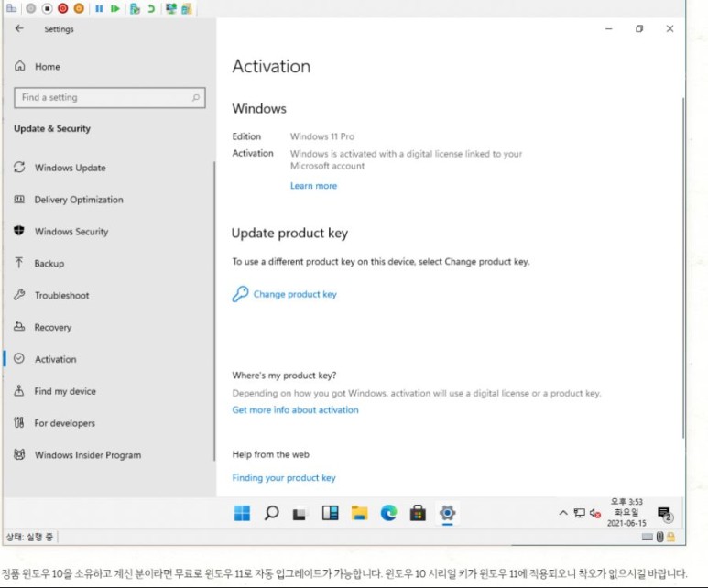Viewport: 708px width, 588px height.
Task: Click the last icon in the VM toolbar
Action: pyautogui.click(x=187, y=8)
